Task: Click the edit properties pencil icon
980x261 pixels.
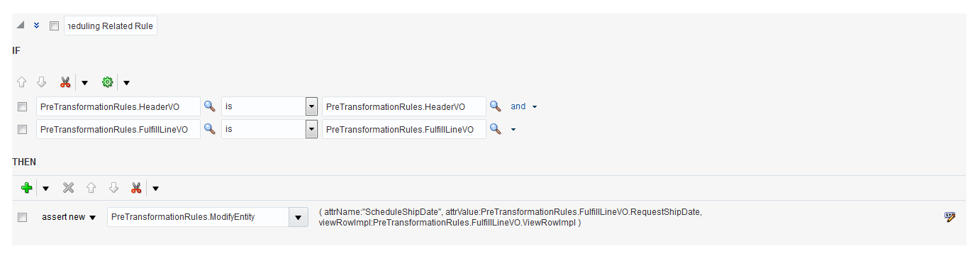Action: tap(950, 217)
